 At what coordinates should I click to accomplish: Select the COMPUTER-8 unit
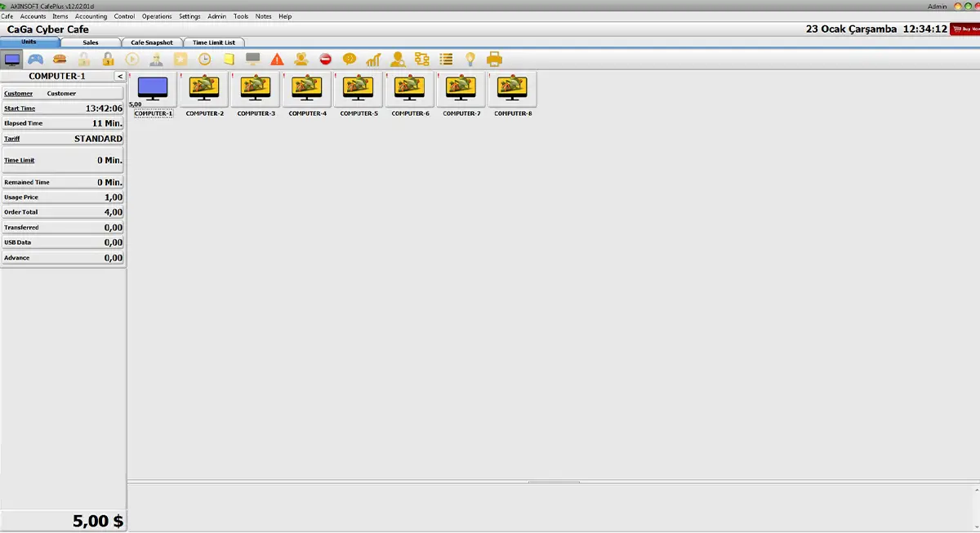(x=513, y=94)
